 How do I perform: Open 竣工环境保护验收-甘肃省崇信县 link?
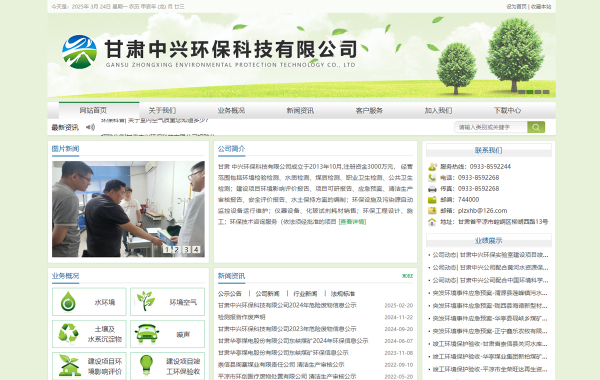490,344
